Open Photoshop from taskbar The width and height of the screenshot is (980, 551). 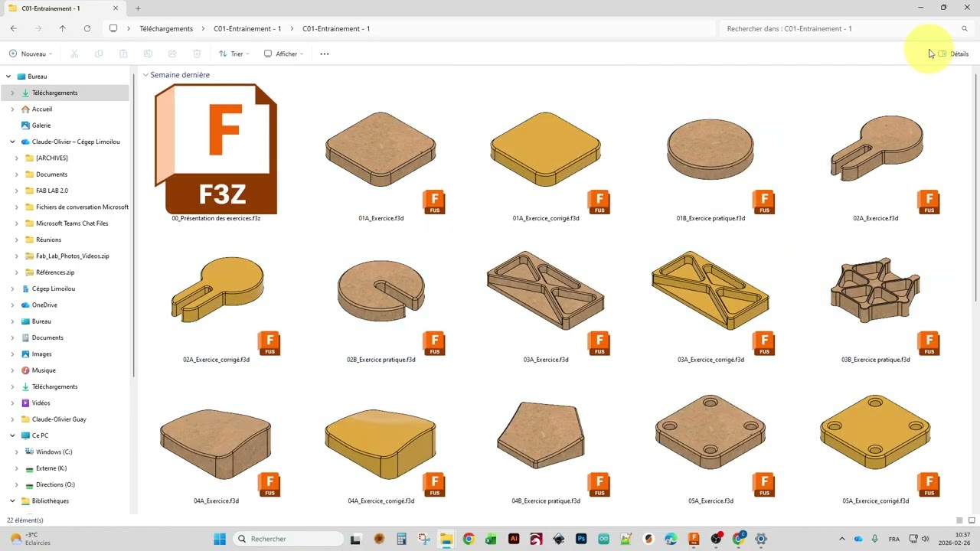[581, 539]
